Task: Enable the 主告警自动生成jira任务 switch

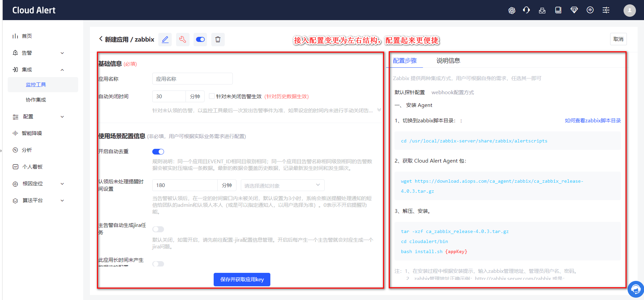Action: pos(158,229)
